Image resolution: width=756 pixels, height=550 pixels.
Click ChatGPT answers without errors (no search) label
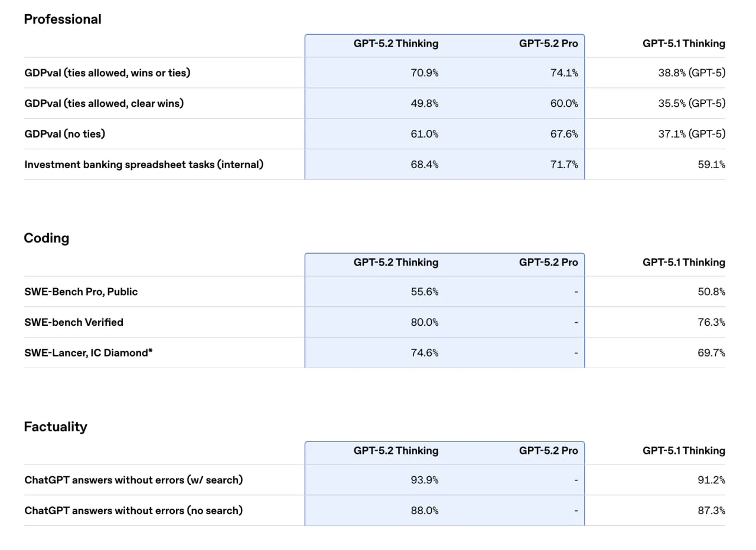pos(133,510)
